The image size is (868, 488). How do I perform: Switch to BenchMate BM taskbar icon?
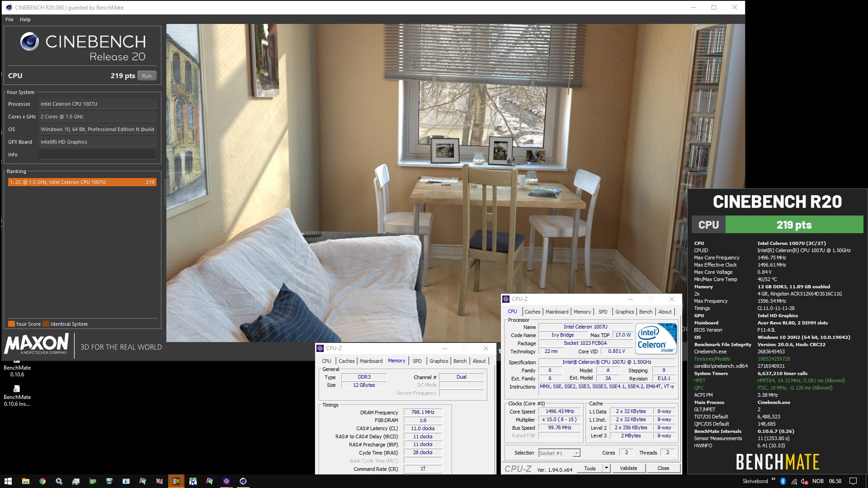coord(176,481)
